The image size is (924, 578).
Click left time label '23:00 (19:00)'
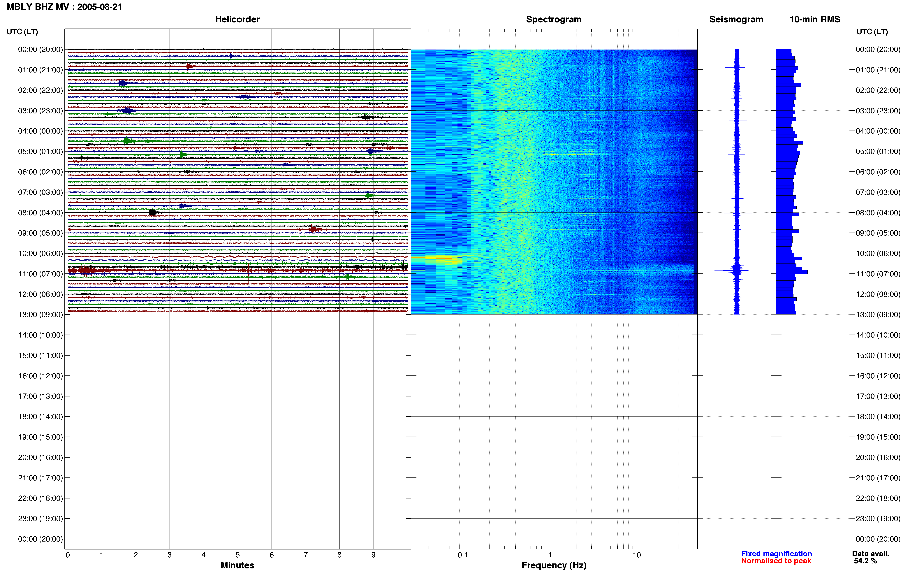pos(41,518)
